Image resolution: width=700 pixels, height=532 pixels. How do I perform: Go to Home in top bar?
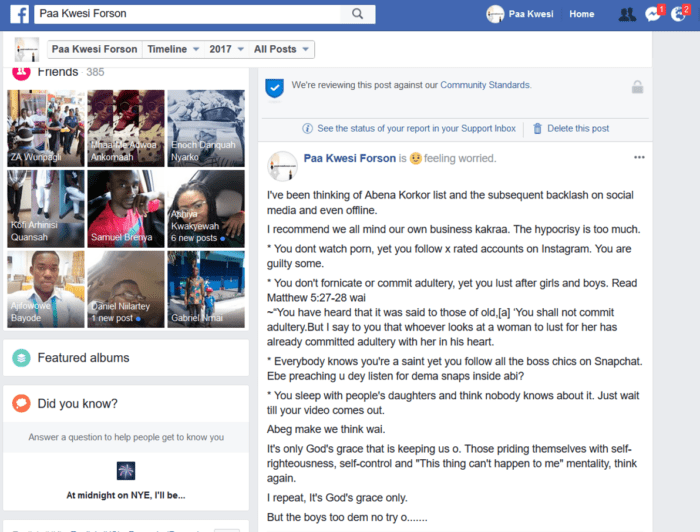point(581,14)
